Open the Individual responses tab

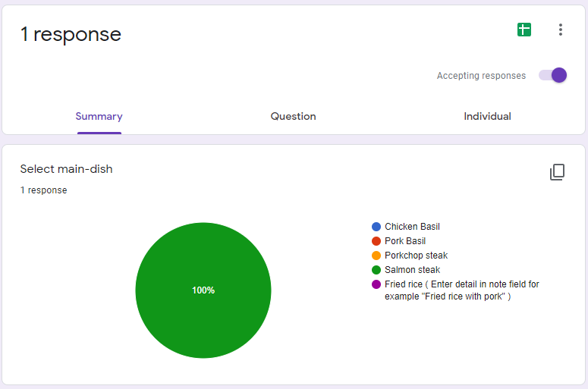487,116
